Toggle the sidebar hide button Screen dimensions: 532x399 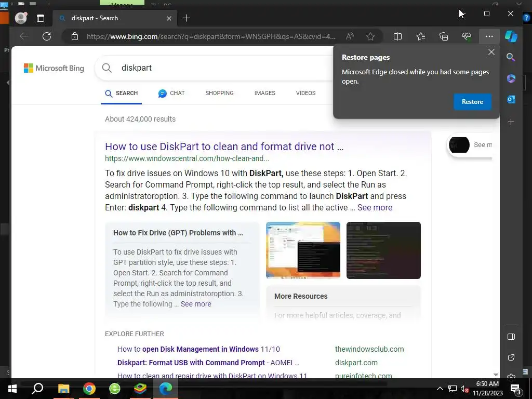coord(511,337)
